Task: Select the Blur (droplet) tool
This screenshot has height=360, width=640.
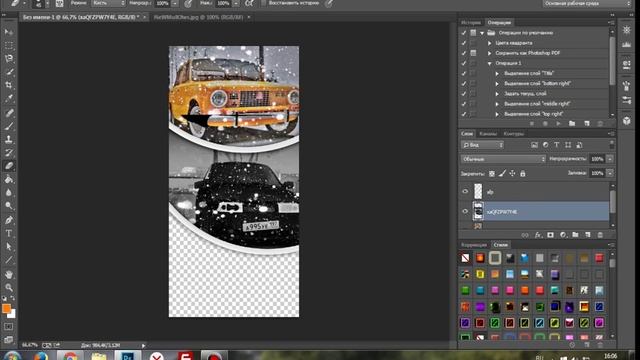Action: (9, 192)
